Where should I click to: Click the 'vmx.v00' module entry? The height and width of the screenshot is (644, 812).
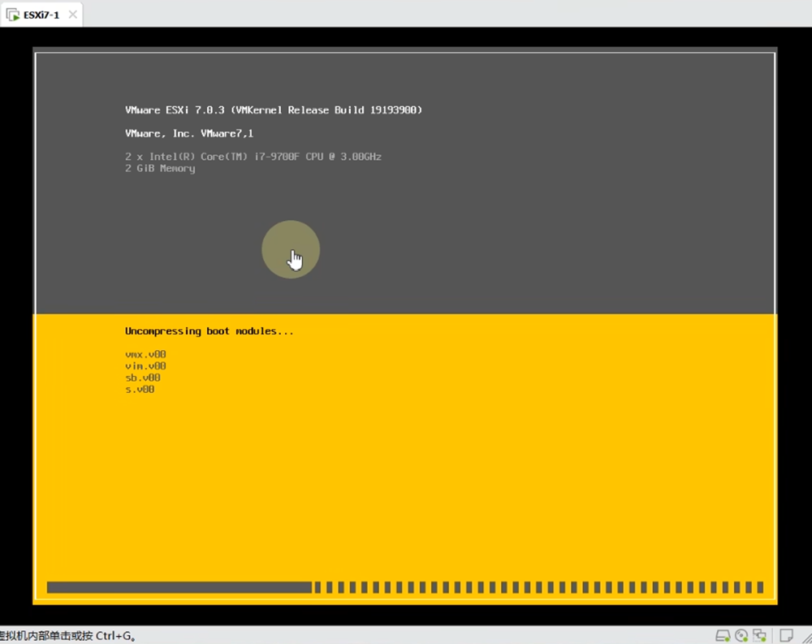click(145, 354)
